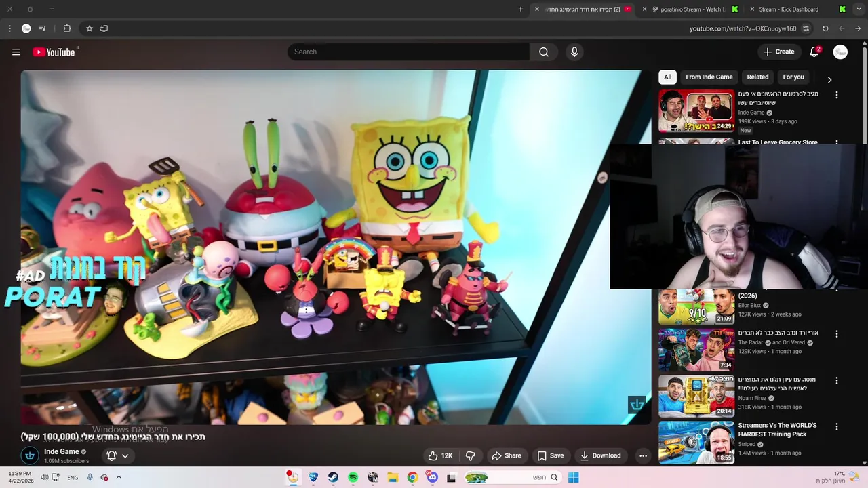Image resolution: width=868 pixels, height=488 pixels.
Task: Open the account avatar menu
Action: (x=840, y=52)
